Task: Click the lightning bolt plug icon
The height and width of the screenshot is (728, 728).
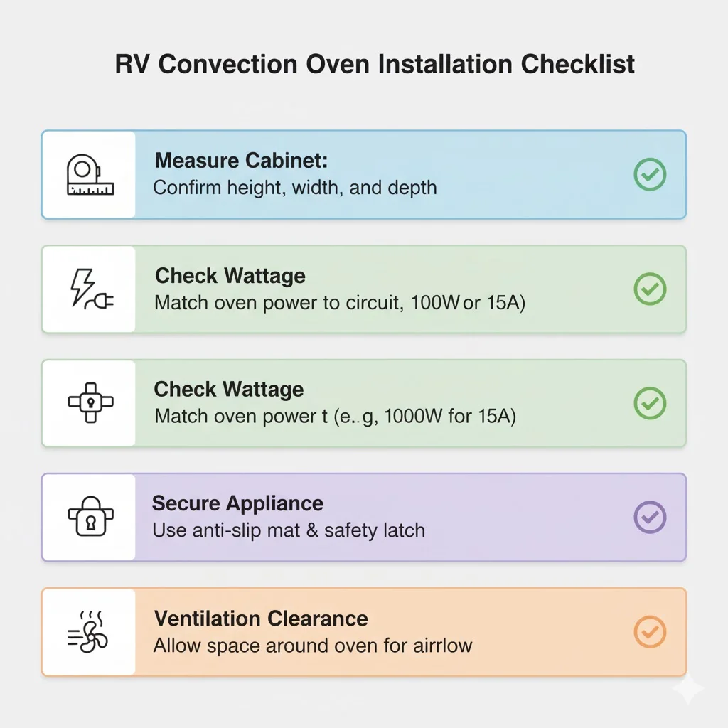Action: tap(90, 289)
